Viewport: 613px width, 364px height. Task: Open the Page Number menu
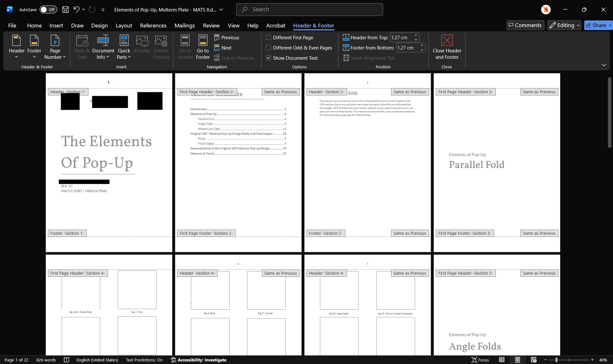coord(55,47)
